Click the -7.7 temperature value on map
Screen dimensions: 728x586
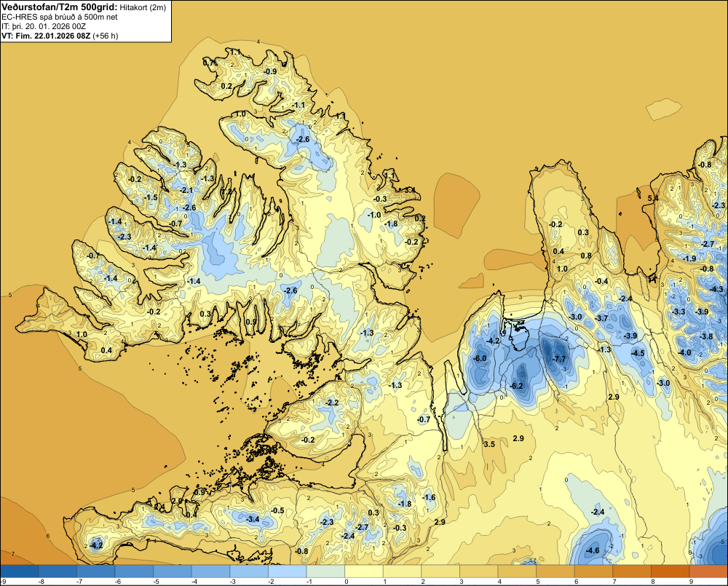560,359
